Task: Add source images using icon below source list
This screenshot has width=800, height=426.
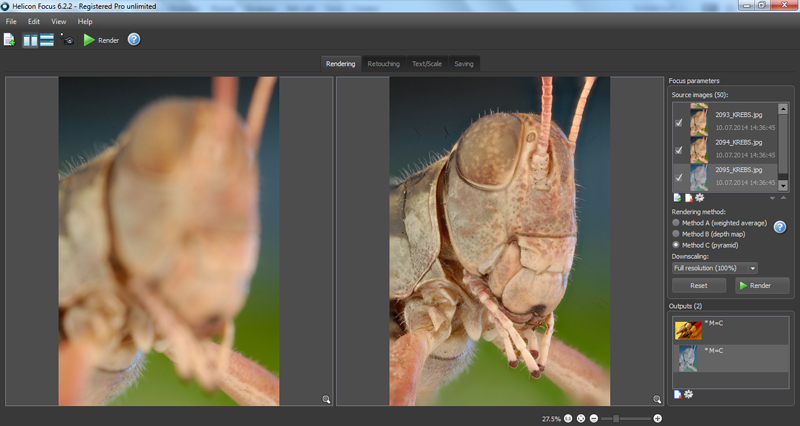Action: pyautogui.click(x=677, y=198)
